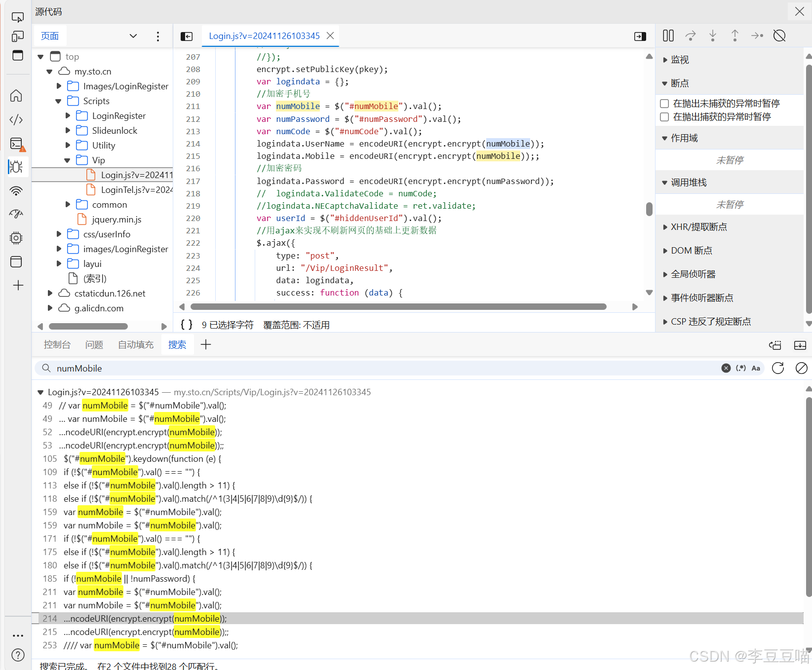The height and width of the screenshot is (670, 812).
Task: Open the Sources bug icon in sidebar
Action: click(x=16, y=167)
